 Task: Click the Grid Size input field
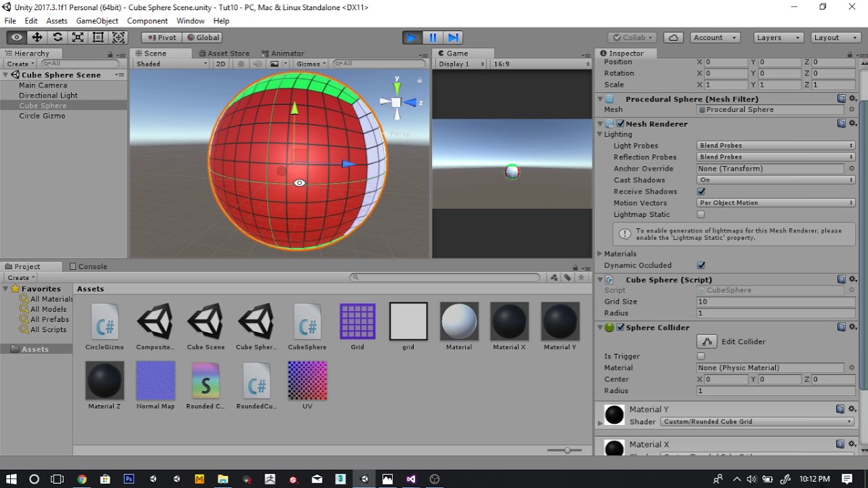[x=776, y=302]
